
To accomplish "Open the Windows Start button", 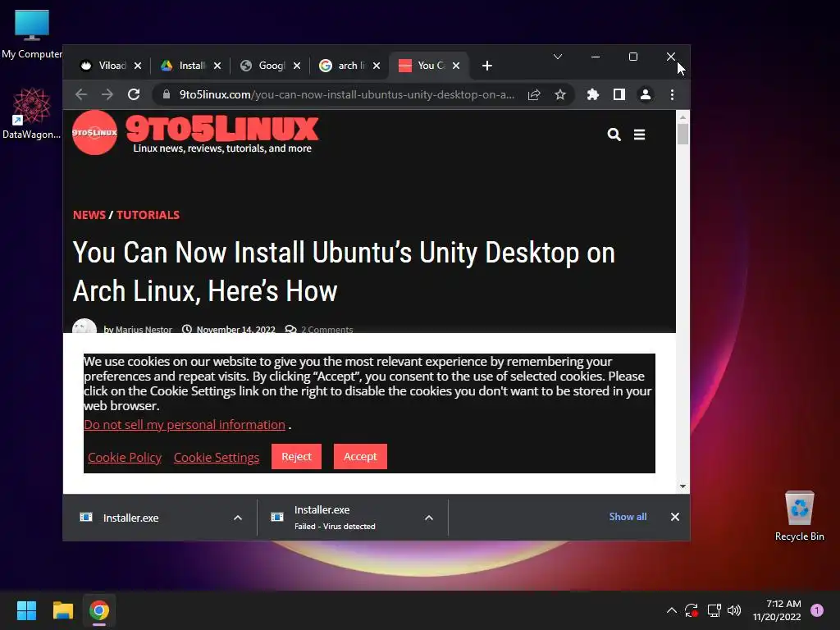I will pos(26,610).
